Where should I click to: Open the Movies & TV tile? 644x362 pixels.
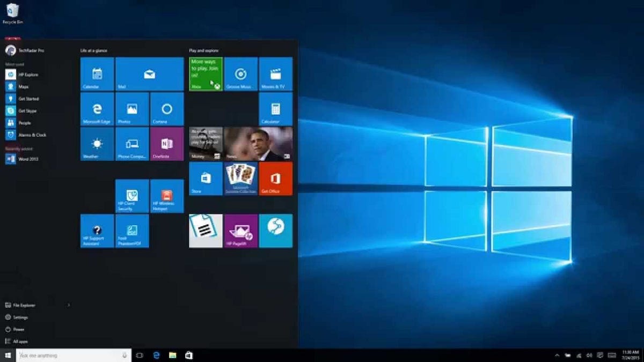tap(275, 75)
